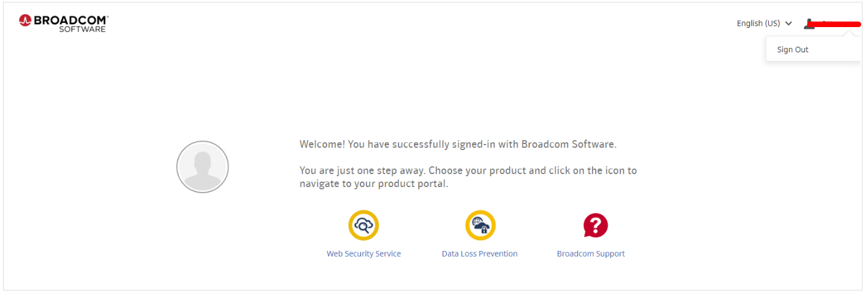Viewport: 868px width, 296px height.
Task: Click "Broadcom Software" in the welcome sentence
Action: (x=569, y=145)
